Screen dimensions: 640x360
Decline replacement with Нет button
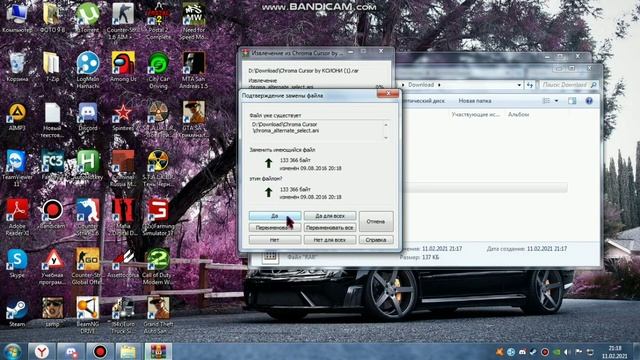pyautogui.click(x=275, y=240)
